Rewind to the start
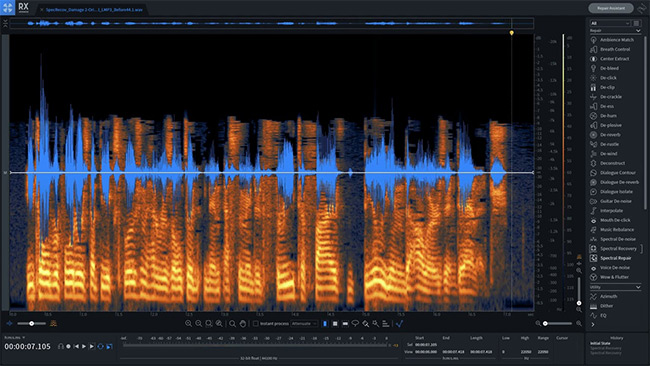The width and height of the screenshot is (650, 366). point(76,347)
